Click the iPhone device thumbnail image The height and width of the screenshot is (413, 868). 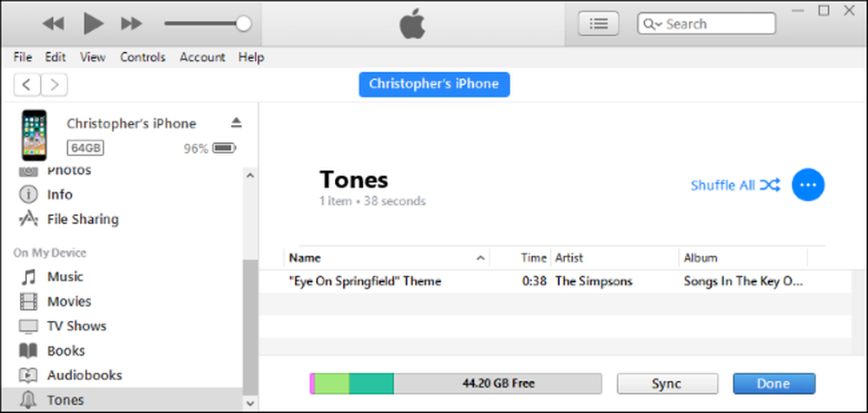[x=35, y=135]
